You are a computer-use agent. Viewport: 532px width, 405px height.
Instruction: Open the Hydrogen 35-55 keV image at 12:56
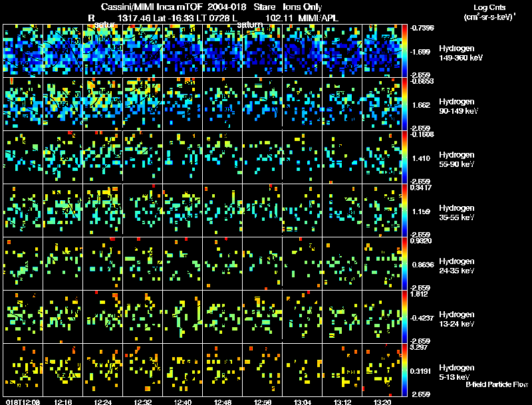(262, 210)
